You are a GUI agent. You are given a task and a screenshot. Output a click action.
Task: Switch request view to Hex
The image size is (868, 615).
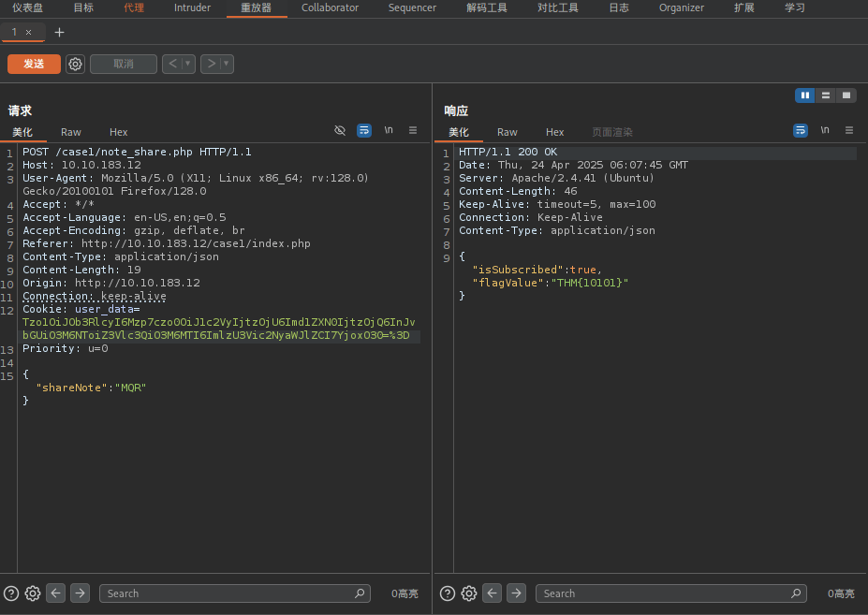[119, 132]
